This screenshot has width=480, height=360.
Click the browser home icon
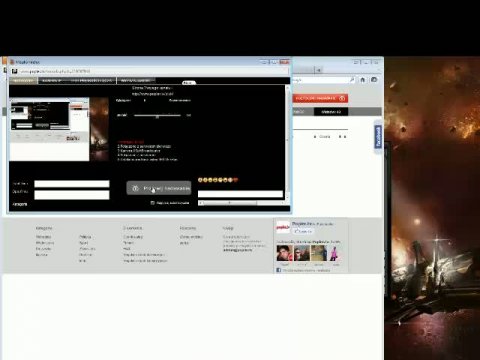coord(363,80)
